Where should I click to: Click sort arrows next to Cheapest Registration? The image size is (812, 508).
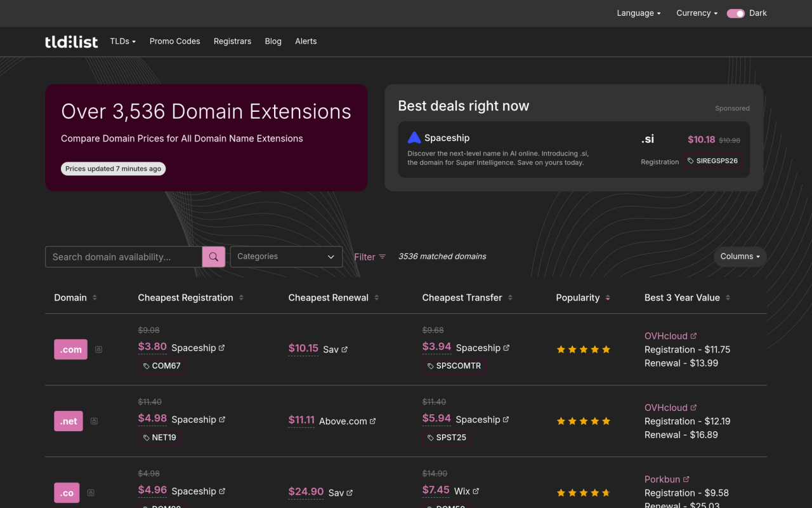pyautogui.click(x=241, y=298)
